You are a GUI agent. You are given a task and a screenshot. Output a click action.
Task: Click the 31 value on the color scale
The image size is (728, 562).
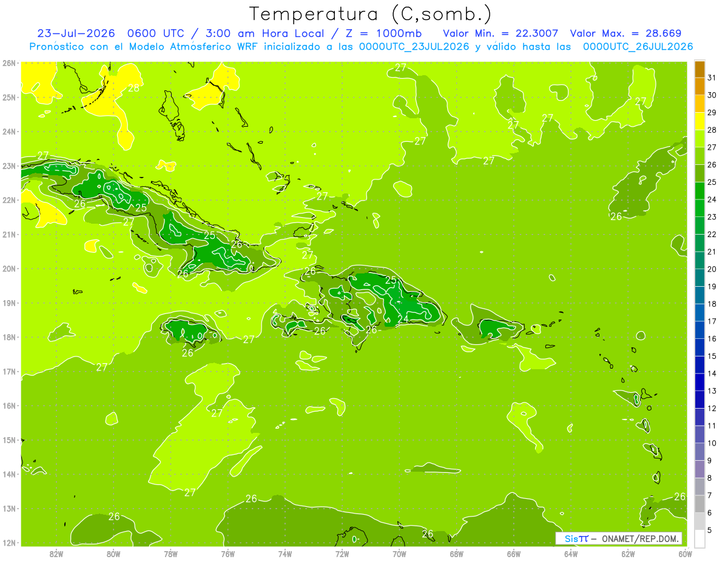coord(712,78)
